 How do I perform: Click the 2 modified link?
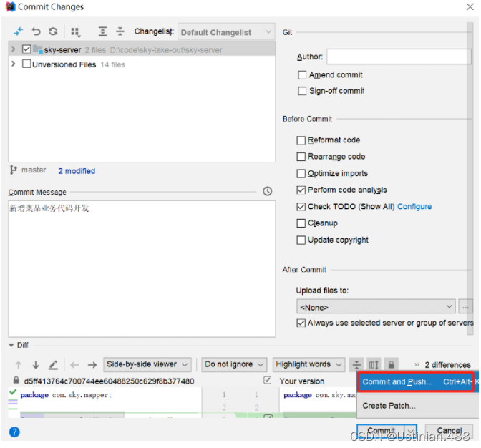pos(77,171)
